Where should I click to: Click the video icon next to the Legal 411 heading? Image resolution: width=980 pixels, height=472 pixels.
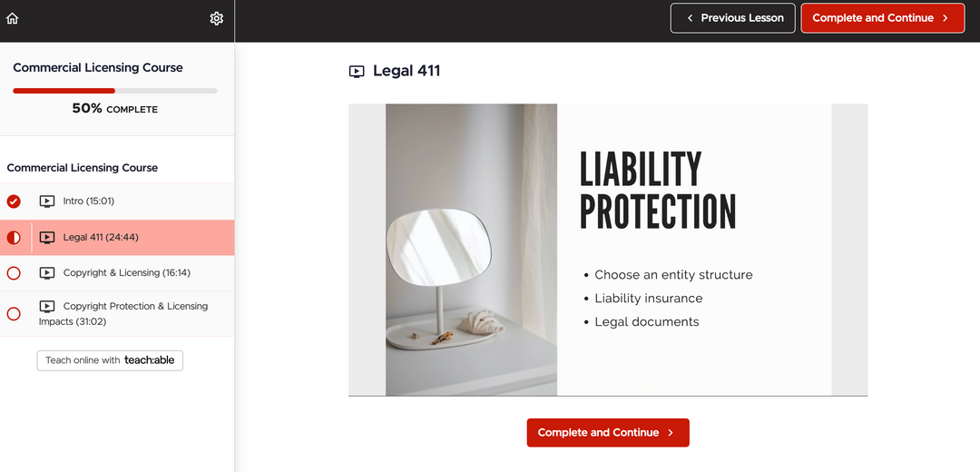click(358, 72)
